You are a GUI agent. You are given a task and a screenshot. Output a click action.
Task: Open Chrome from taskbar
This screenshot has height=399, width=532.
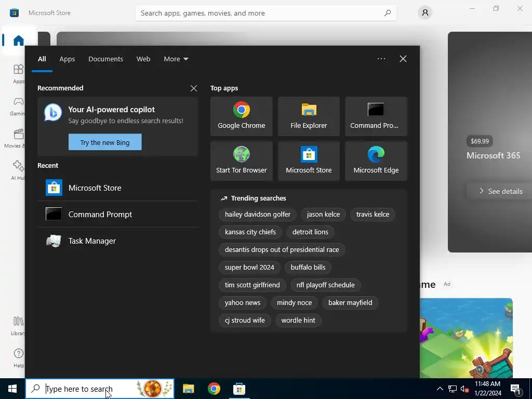click(214, 389)
